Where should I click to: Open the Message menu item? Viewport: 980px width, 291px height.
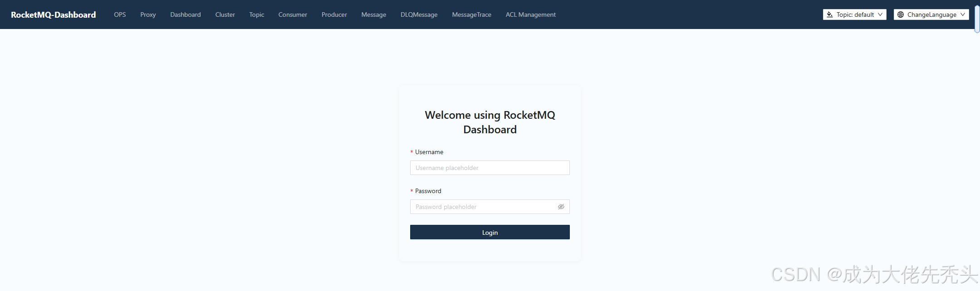pyautogui.click(x=374, y=15)
